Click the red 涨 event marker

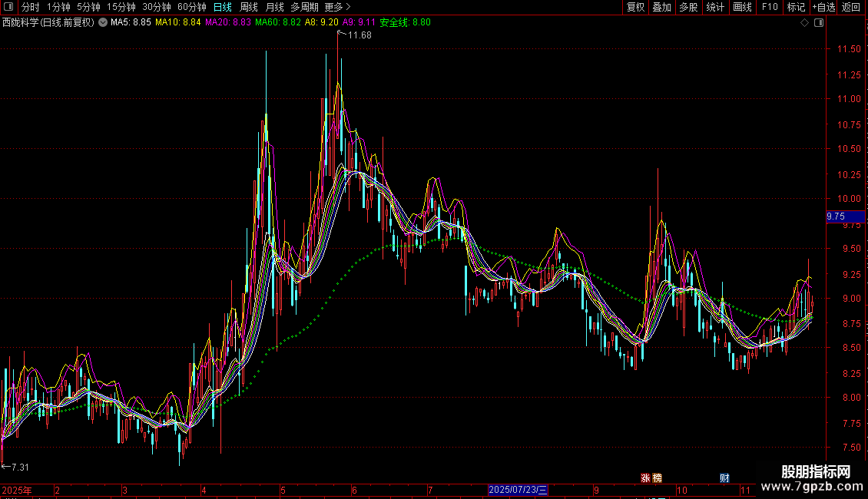click(645, 478)
